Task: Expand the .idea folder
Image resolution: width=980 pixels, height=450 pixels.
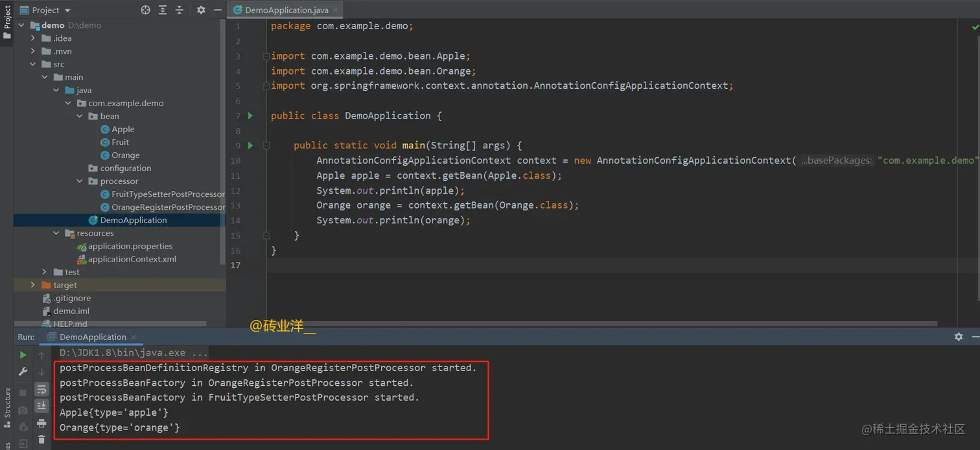Action: (x=33, y=38)
